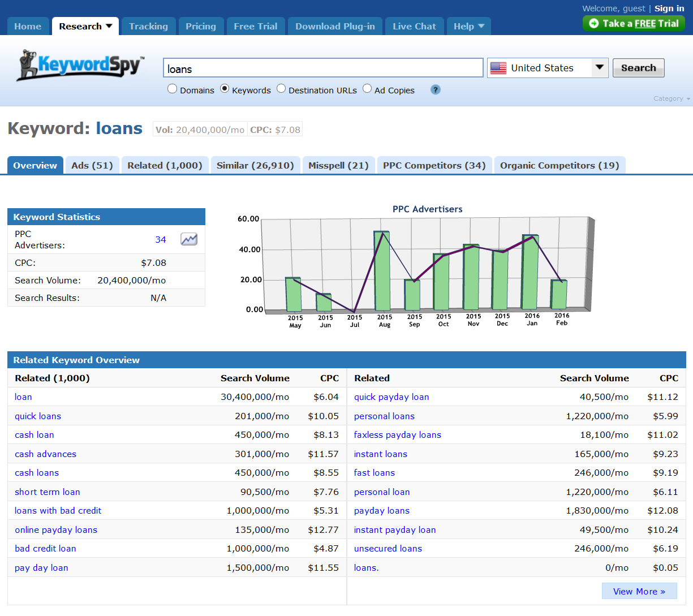The width and height of the screenshot is (693, 616).
Task: Open the 'quick payday loan' keyword link
Action: (x=391, y=397)
